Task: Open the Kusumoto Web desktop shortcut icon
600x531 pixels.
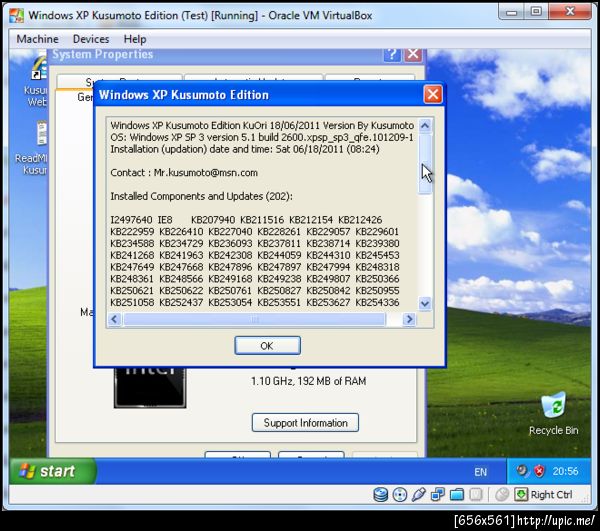Action: click(37, 81)
